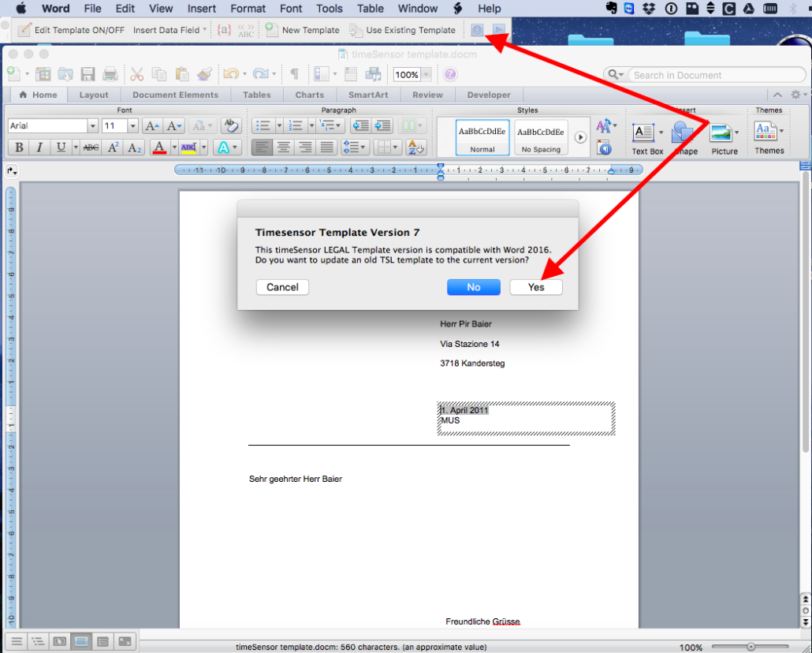Click the Search in Document field

click(x=717, y=75)
